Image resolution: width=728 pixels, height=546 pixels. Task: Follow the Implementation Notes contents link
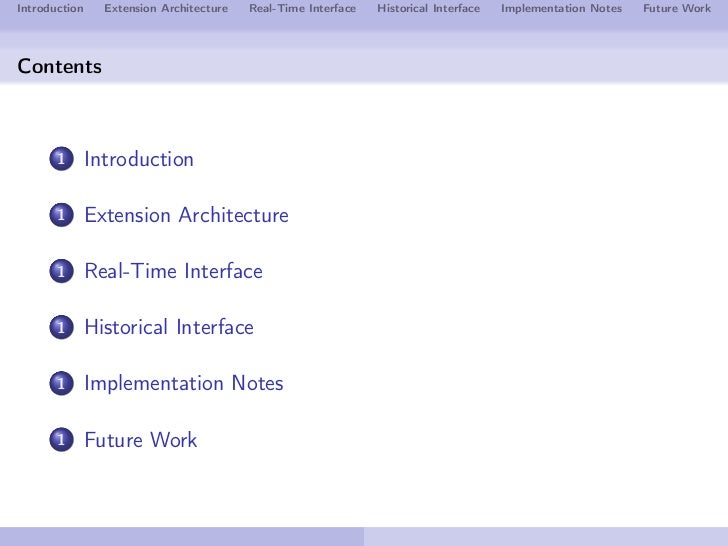click(x=184, y=384)
